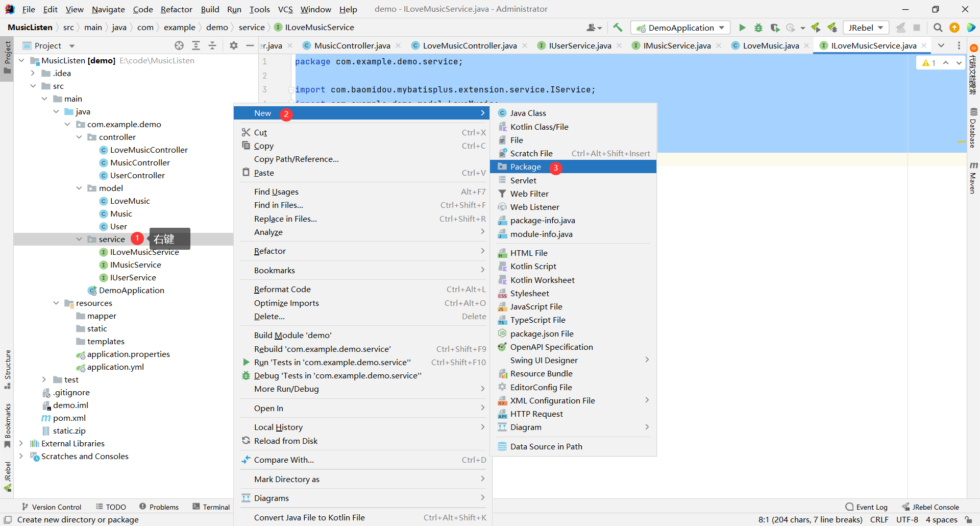Collapse the resources folder node
Image resolution: width=980 pixels, height=526 pixels.
click(56, 303)
